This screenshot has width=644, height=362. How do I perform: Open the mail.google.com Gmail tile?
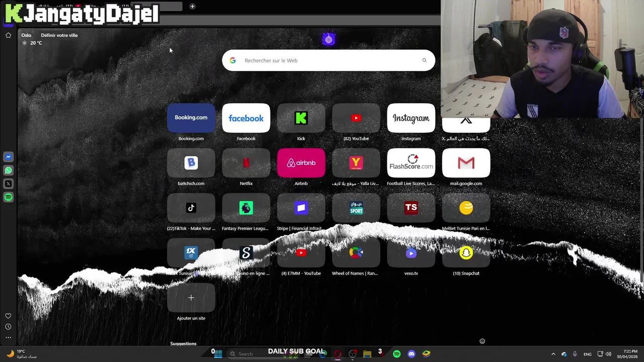tap(466, 163)
